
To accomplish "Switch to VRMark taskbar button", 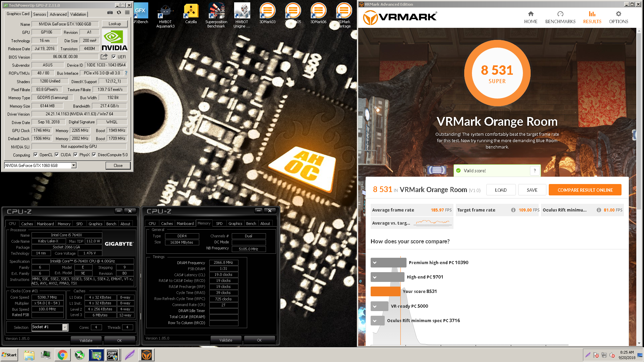I will [x=147, y=355].
